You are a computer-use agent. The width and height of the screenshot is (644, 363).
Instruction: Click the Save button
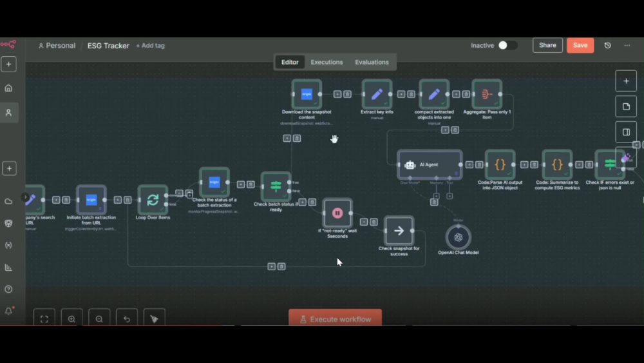pyautogui.click(x=580, y=45)
